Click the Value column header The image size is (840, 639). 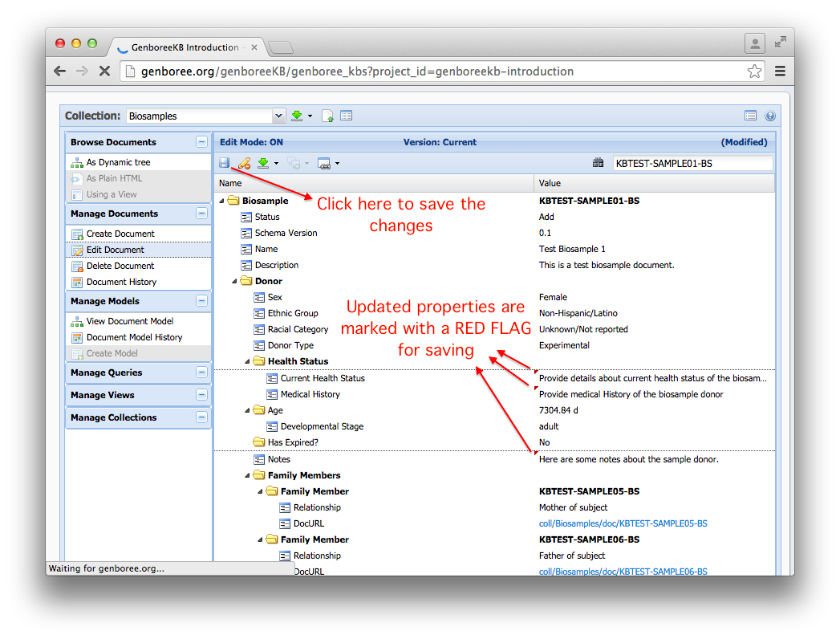pyautogui.click(x=655, y=183)
